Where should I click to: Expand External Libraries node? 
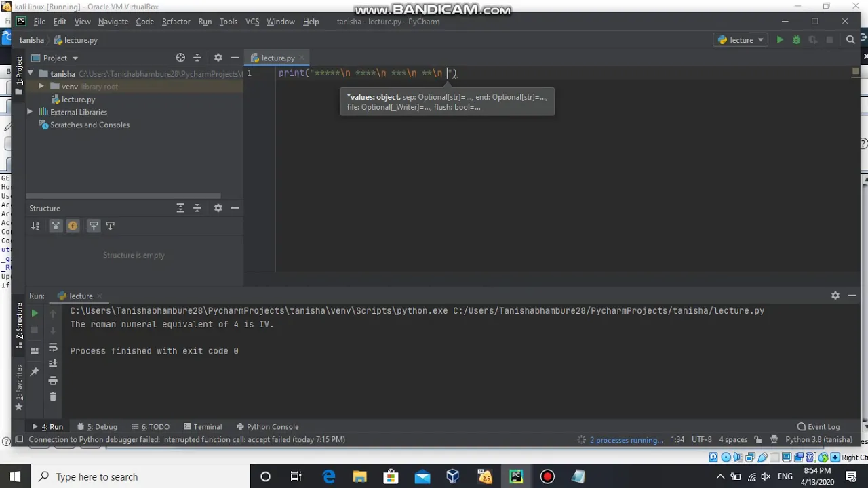point(30,112)
